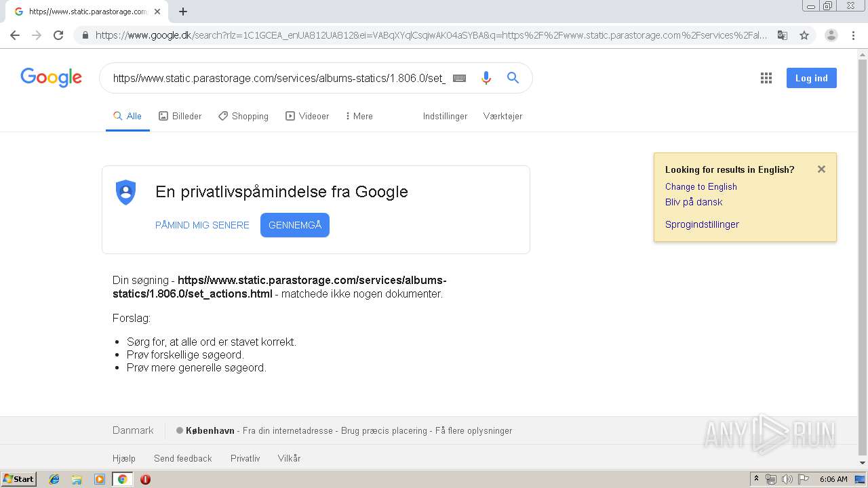Click Bliv på dansk link
Screen dimensions: 868x488
(x=694, y=202)
